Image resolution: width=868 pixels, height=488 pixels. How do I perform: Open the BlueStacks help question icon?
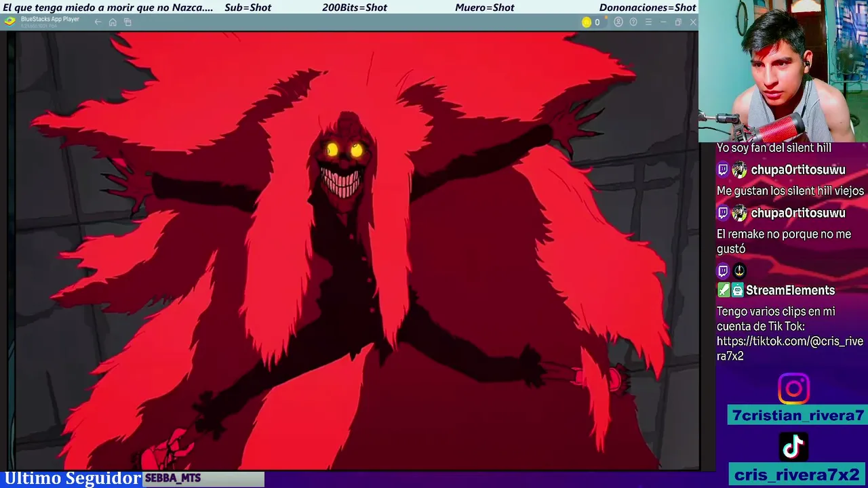[x=633, y=22]
